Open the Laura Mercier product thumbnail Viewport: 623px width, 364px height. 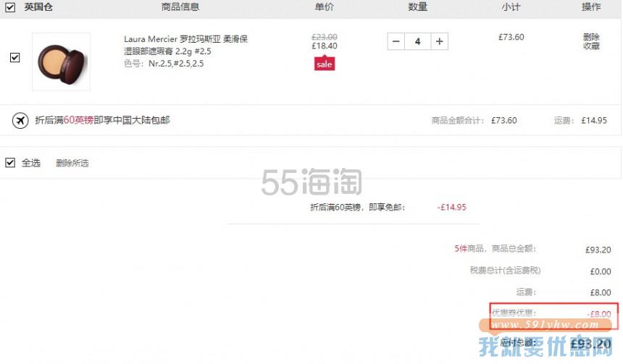61,62
